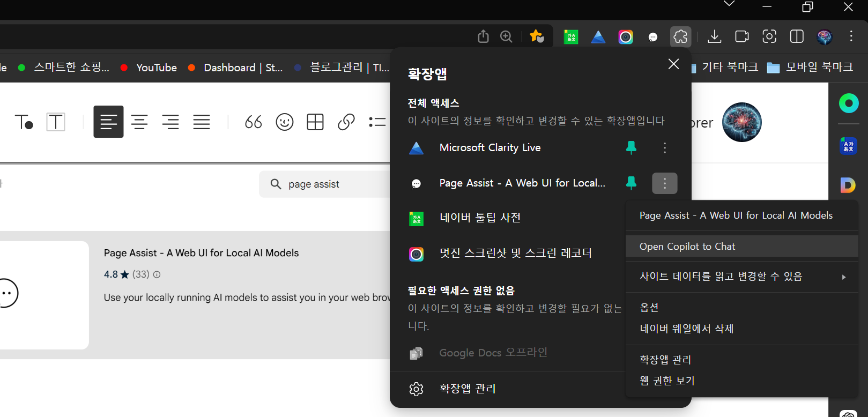Open the Dashboard bookmark

pos(235,68)
